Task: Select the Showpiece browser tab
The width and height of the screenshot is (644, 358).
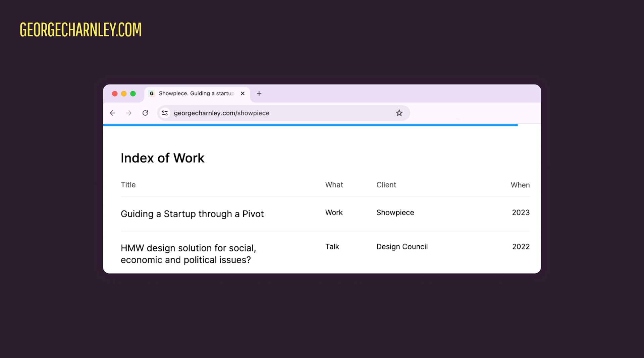Action: click(195, 94)
